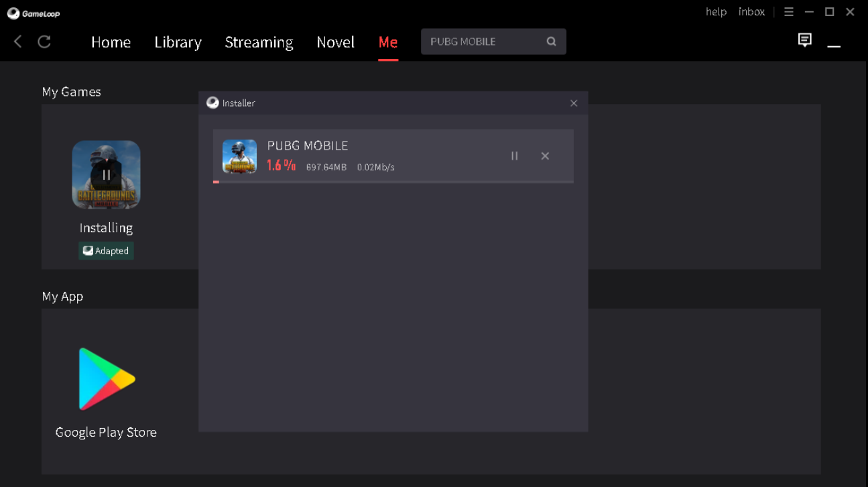Image resolution: width=868 pixels, height=487 pixels.
Task: Click the PUBG MOBILE title in Installer
Action: click(x=308, y=146)
